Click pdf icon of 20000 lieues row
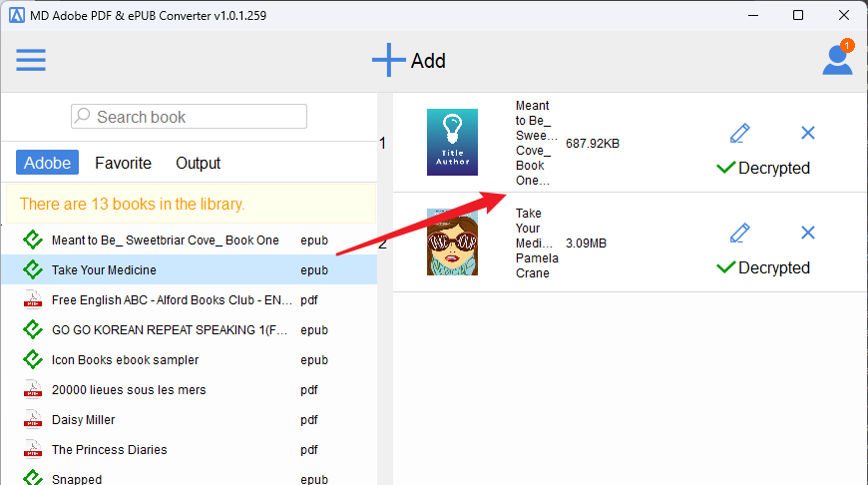 click(33, 389)
